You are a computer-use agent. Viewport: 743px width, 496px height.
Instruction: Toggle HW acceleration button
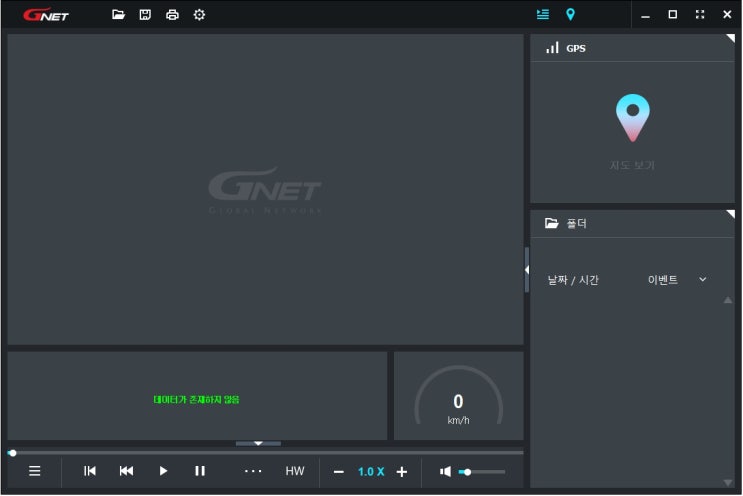pyautogui.click(x=295, y=471)
